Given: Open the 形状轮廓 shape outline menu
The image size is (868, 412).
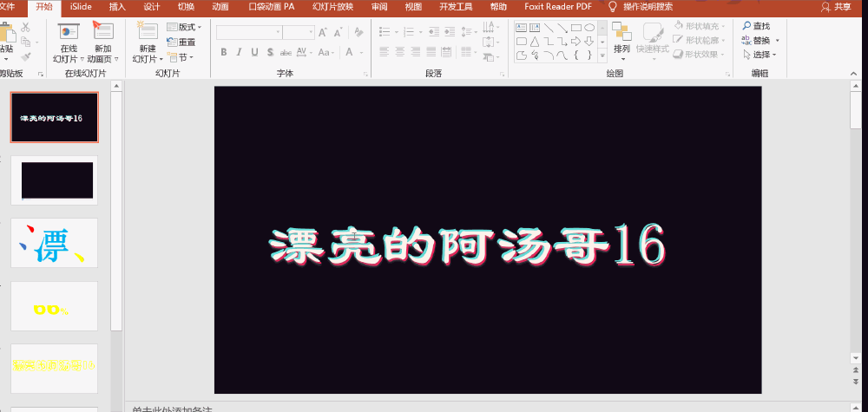Looking at the screenshot, I should coord(700,41).
